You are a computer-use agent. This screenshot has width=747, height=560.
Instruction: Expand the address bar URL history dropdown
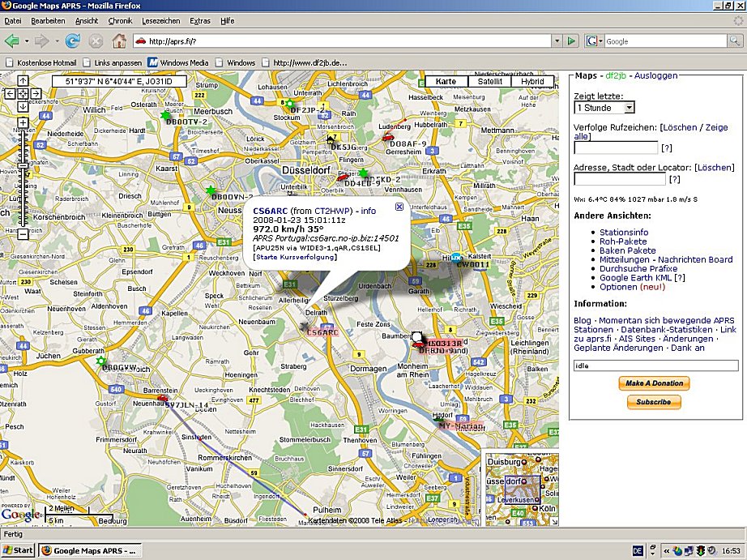click(x=555, y=41)
